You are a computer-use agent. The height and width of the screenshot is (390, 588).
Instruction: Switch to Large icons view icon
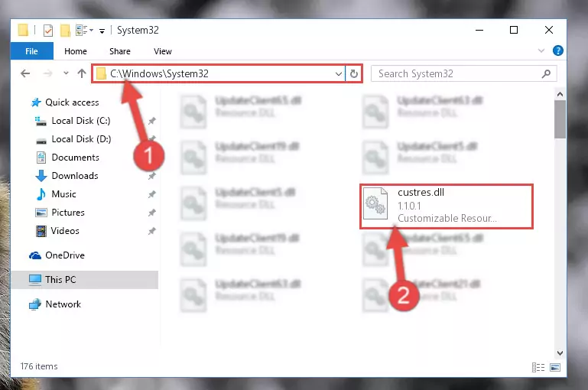pyautogui.click(x=555, y=368)
